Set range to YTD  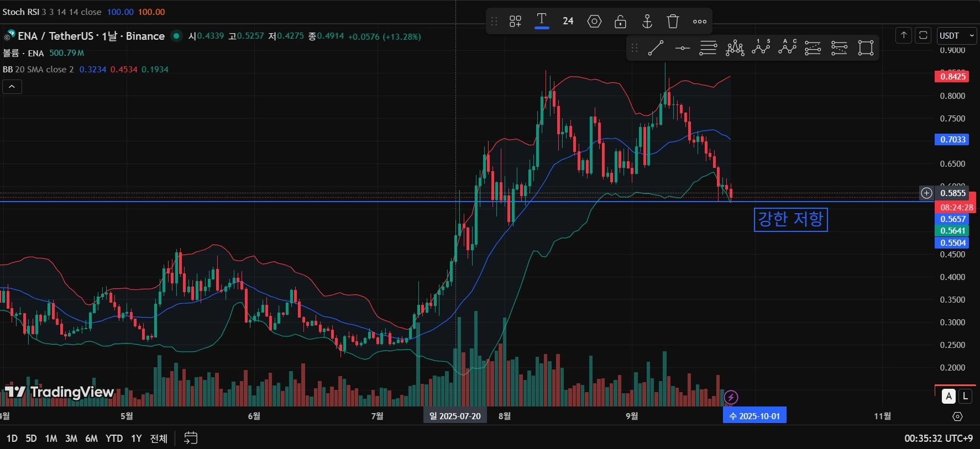(114, 438)
